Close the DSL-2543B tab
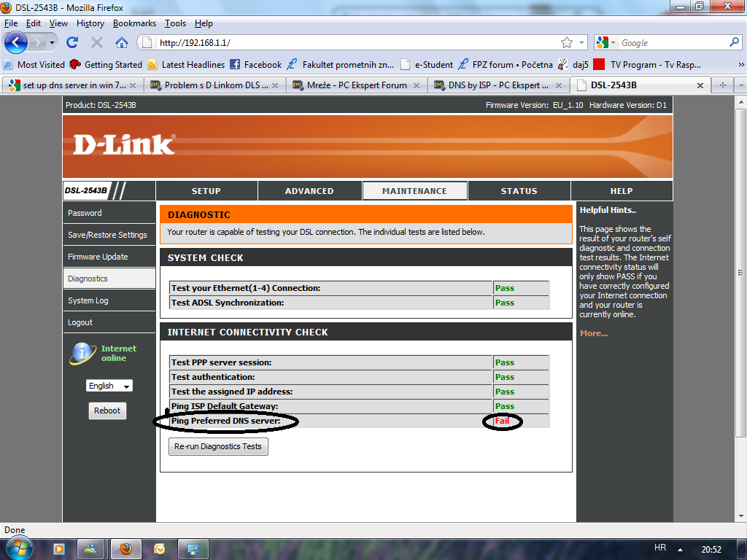The width and height of the screenshot is (747, 560). [700, 85]
